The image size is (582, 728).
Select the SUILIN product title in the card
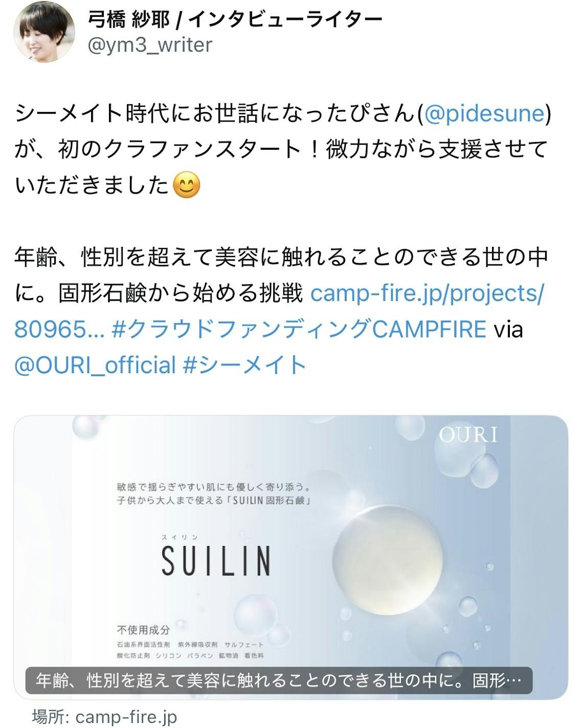tap(216, 560)
